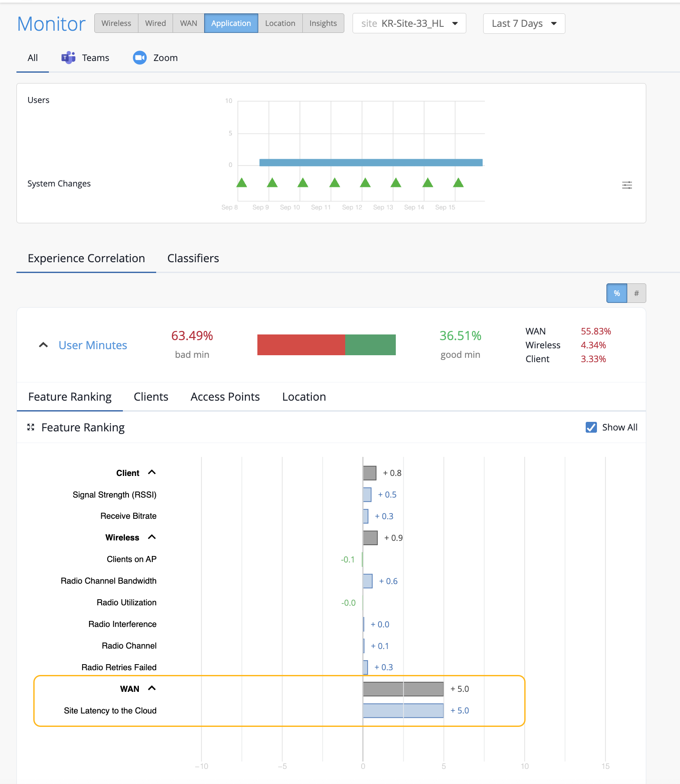Open chart settings sliders icon
Screen dimensions: 680x784
[x=627, y=185]
